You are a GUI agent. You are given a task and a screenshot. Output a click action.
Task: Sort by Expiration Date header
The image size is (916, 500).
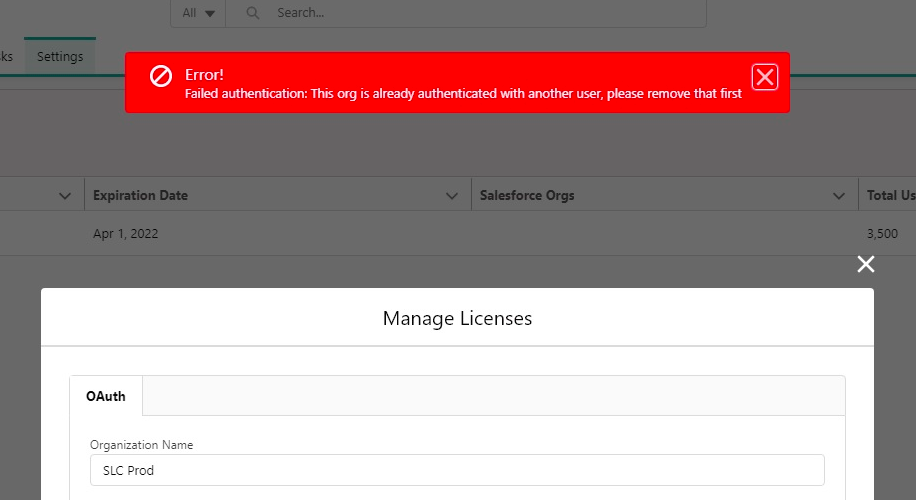tap(140, 195)
